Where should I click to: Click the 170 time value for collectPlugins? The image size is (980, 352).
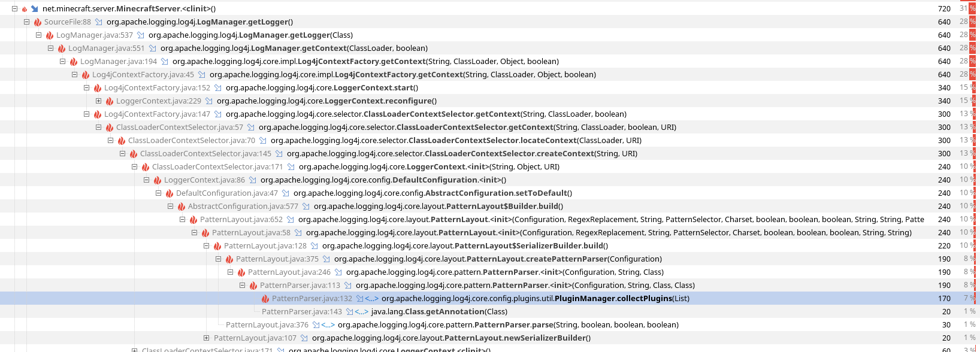click(x=944, y=299)
